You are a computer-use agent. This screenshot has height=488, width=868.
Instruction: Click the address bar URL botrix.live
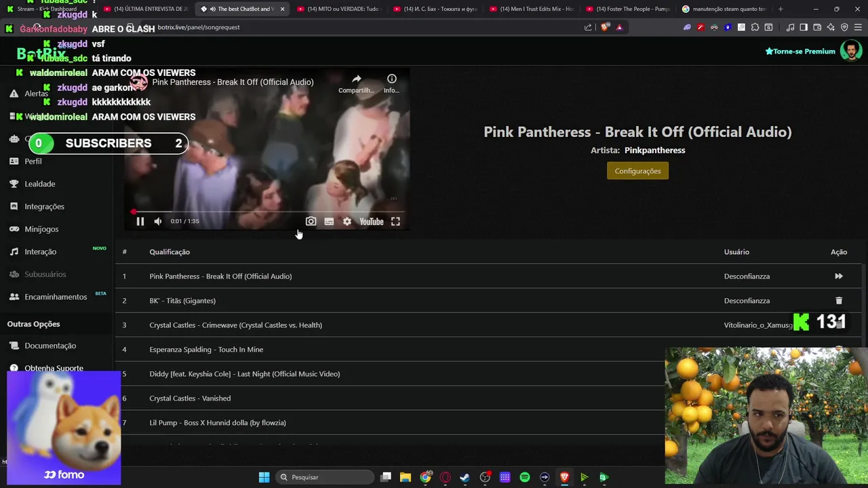point(199,27)
